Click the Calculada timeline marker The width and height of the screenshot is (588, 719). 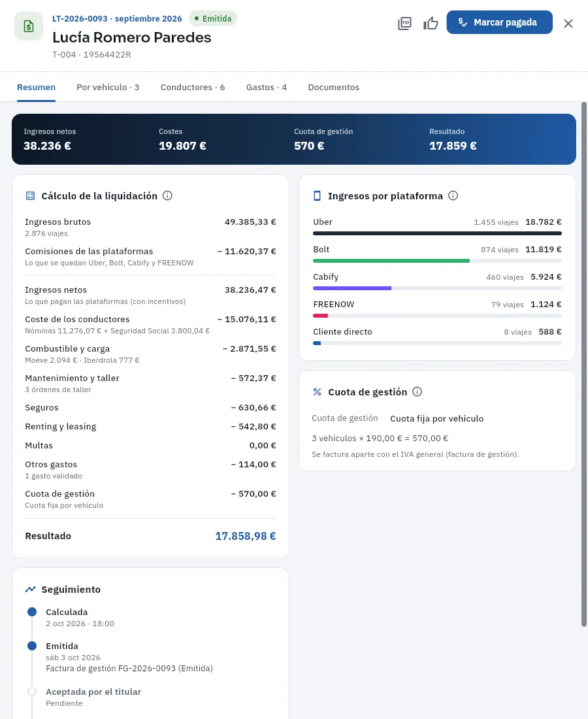pos(32,612)
